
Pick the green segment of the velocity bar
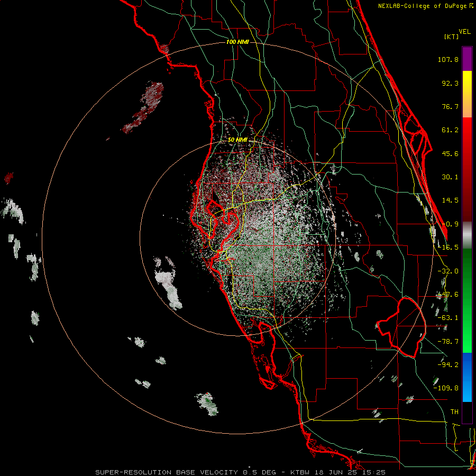point(467,300)
